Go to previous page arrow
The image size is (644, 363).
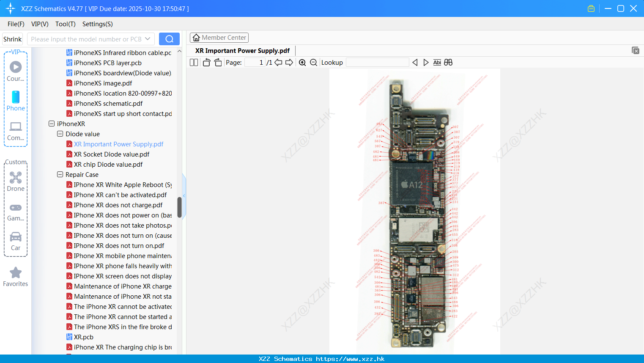(278, 63)
